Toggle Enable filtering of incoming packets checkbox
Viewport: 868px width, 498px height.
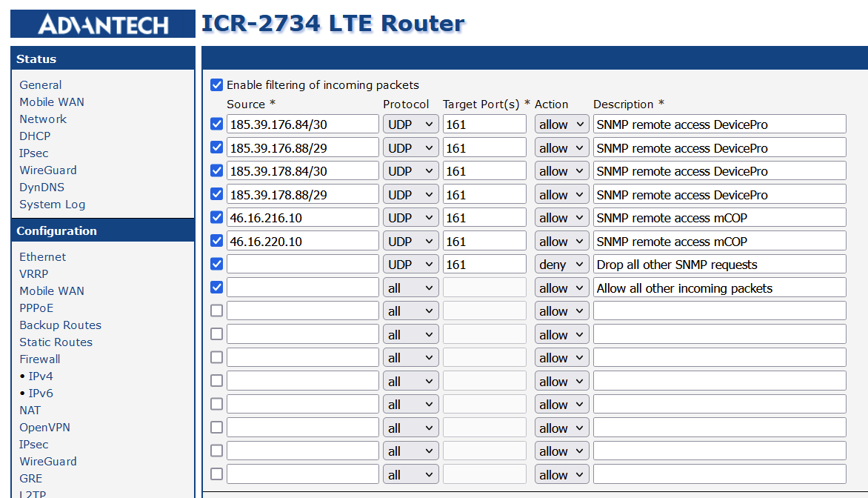216,84
